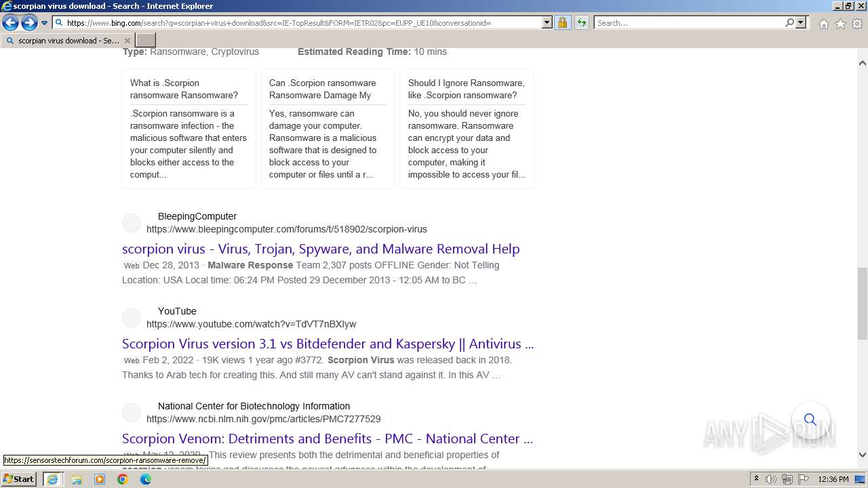
Task: Open 'Scorpion Venom: Detriments and Benefits' result
Action: 328,439
